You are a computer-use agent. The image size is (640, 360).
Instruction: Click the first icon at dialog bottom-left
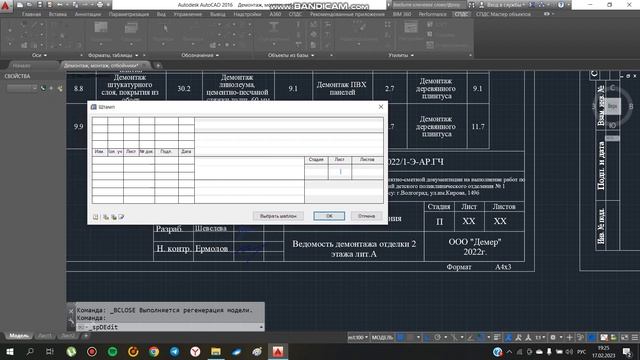(96, 217)
